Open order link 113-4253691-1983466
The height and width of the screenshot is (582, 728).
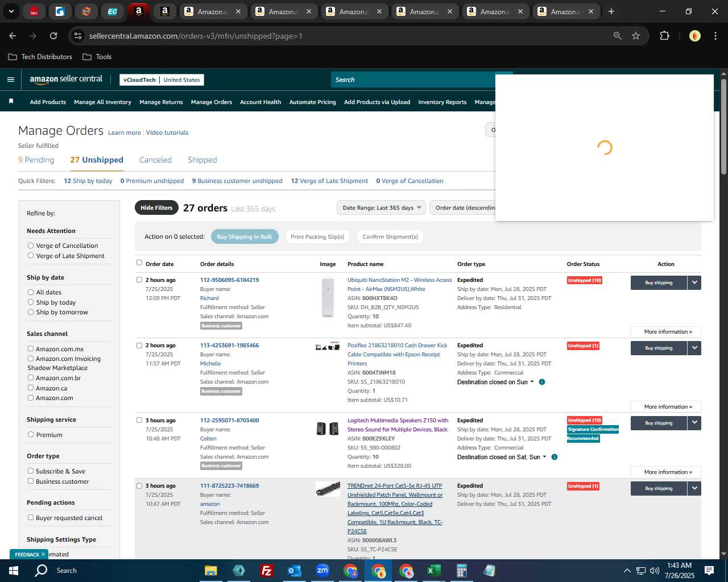coord(229,346)
